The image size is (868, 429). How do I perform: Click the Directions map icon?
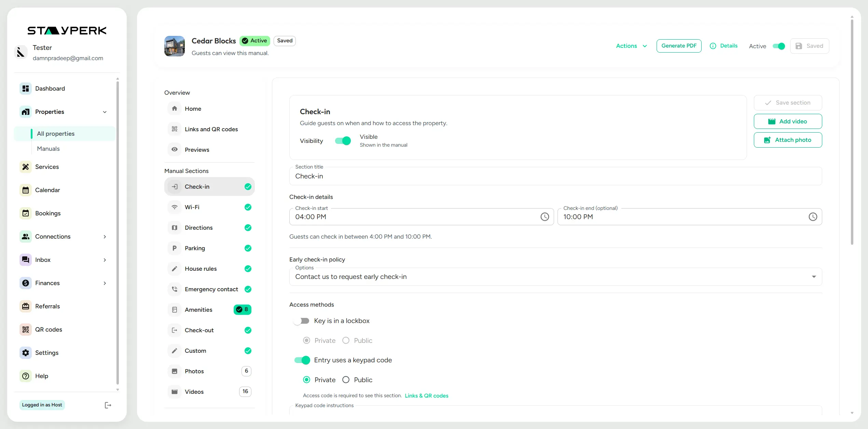pyautogui.click(x=175, y=228)
